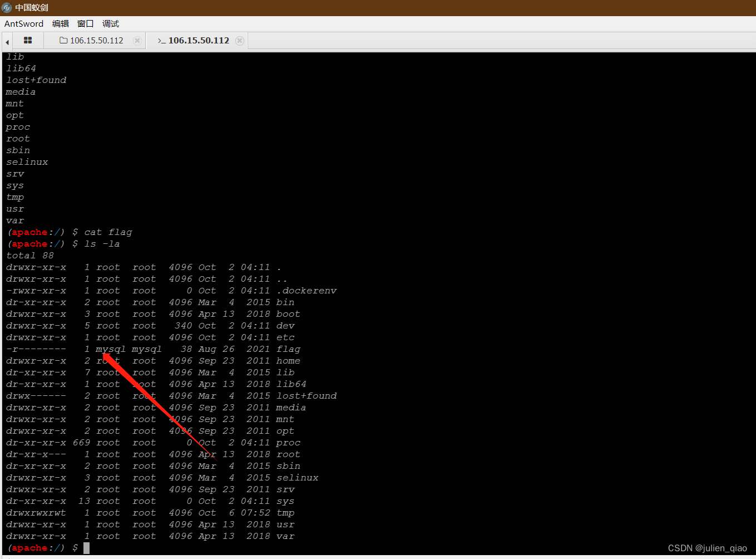
Task: Click the terminal prompt icon on second tab
Action: click(x=161, y=41)
